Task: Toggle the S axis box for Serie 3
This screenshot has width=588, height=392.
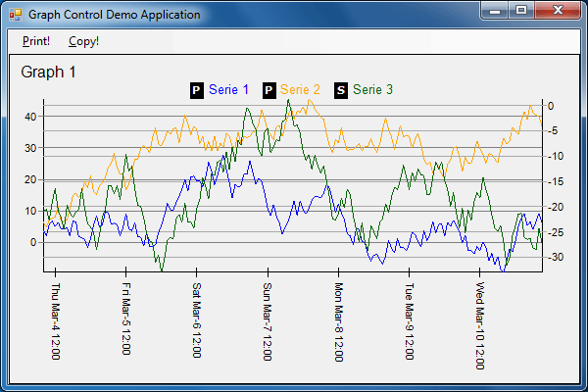Action: [x=341, y=90]
